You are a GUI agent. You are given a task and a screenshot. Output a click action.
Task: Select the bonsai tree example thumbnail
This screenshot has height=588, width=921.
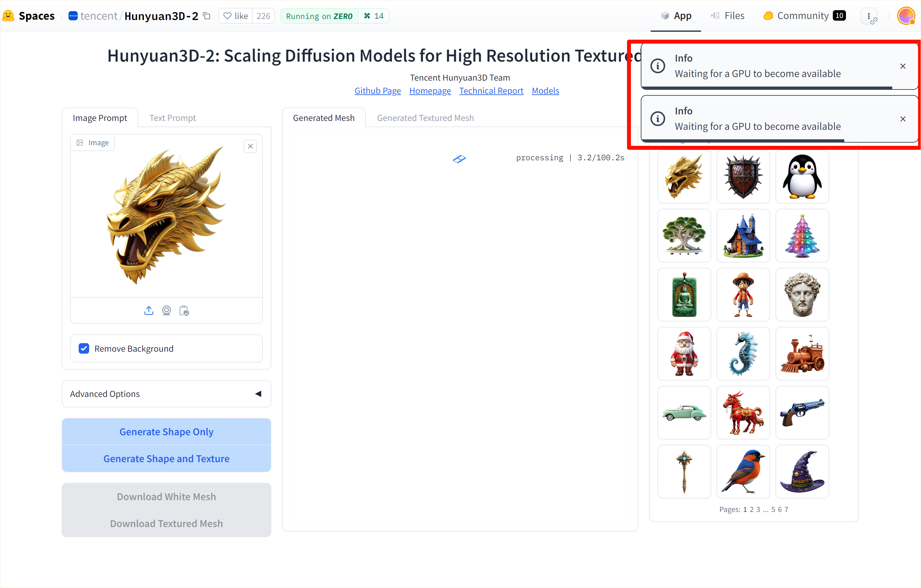[x=684, y=236]
